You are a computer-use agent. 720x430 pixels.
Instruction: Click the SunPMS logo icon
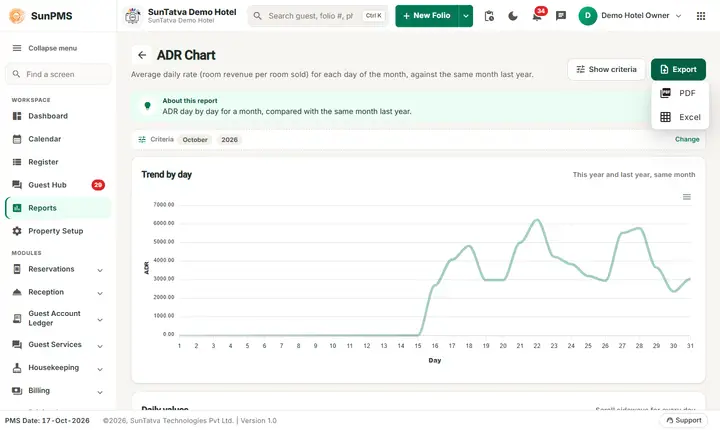pos(17,16)
